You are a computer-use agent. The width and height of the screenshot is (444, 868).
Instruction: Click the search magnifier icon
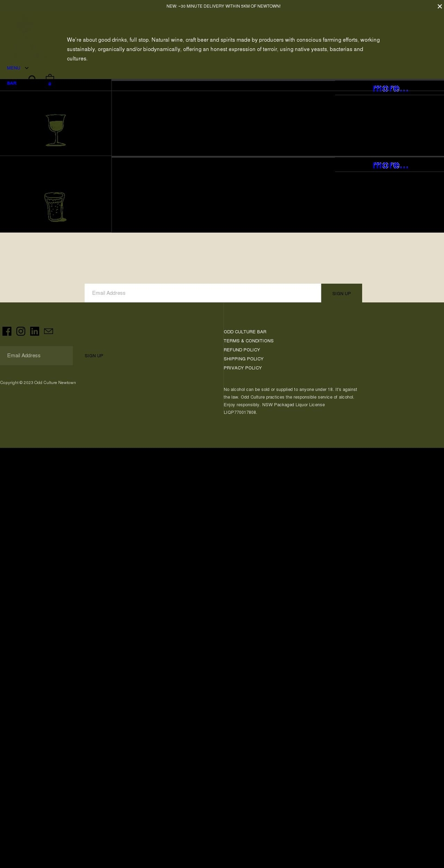point(32,79)
